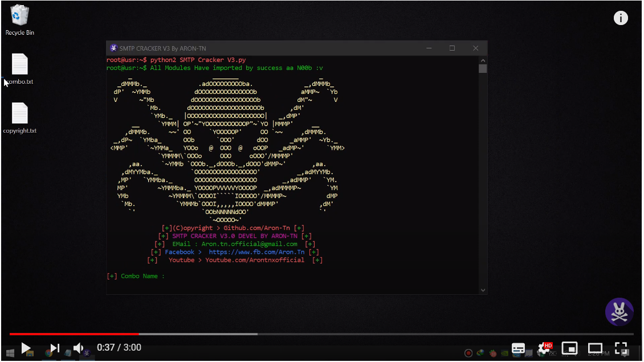This screenshot has width=644, height=362.
Task: Open the HD settings gear
Action: coord(545,348)
